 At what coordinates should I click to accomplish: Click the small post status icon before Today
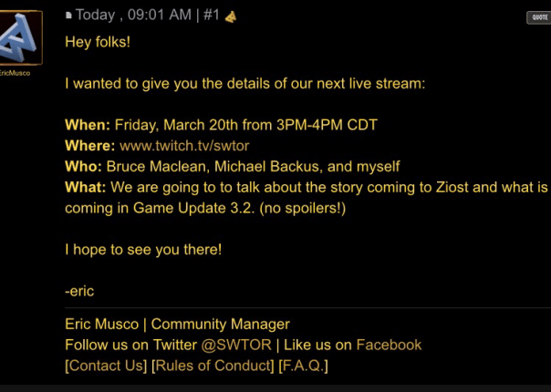(x=68, y=15)
